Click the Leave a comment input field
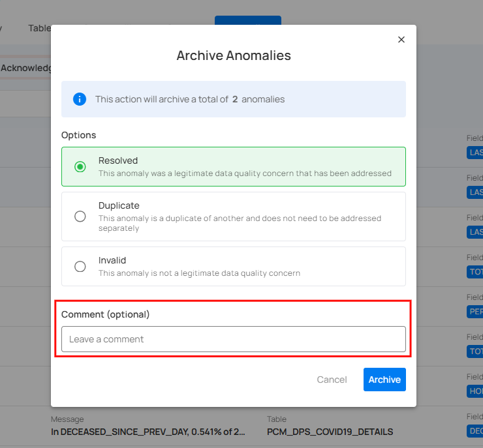Viewport: 483px width, 448px height. click(234, 339)
